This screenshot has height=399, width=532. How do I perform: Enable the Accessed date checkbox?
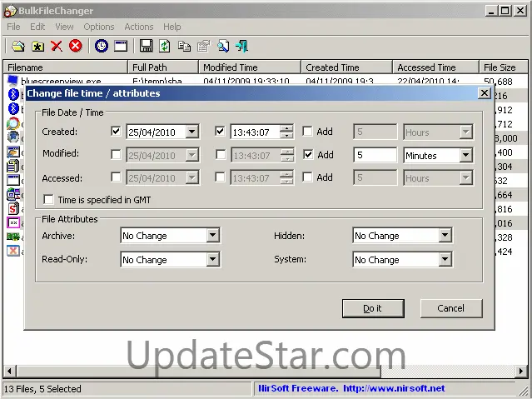(116, 177)
